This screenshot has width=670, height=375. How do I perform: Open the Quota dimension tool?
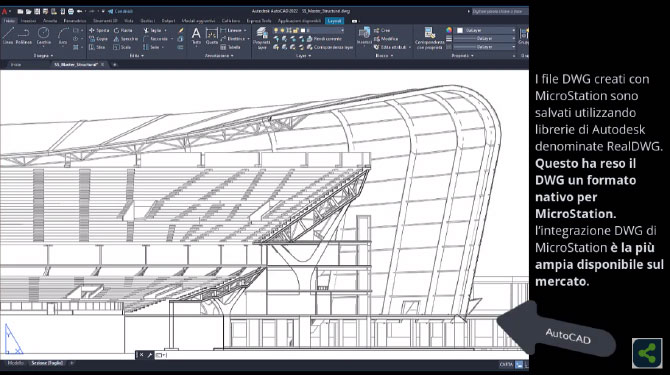coord(212,36)
